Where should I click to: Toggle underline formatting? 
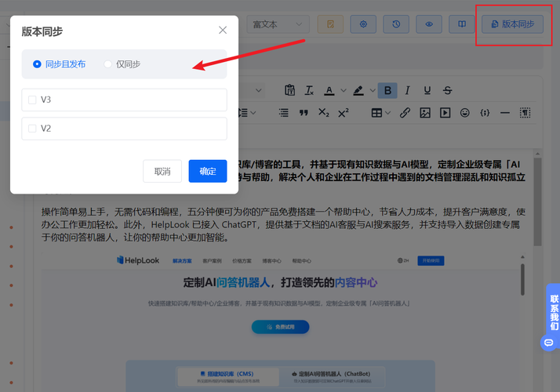(427, 90)
